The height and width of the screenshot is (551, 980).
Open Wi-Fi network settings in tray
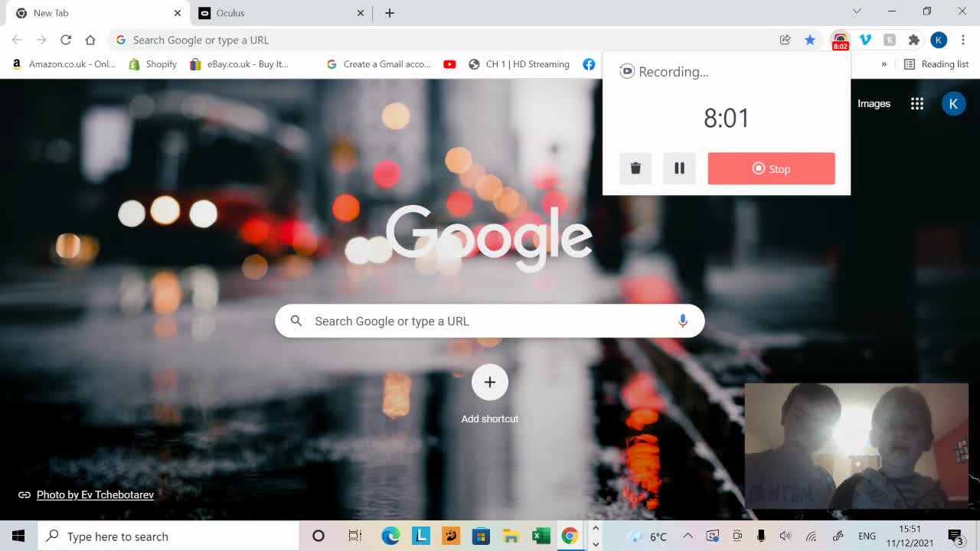click(x=812, y=536)
